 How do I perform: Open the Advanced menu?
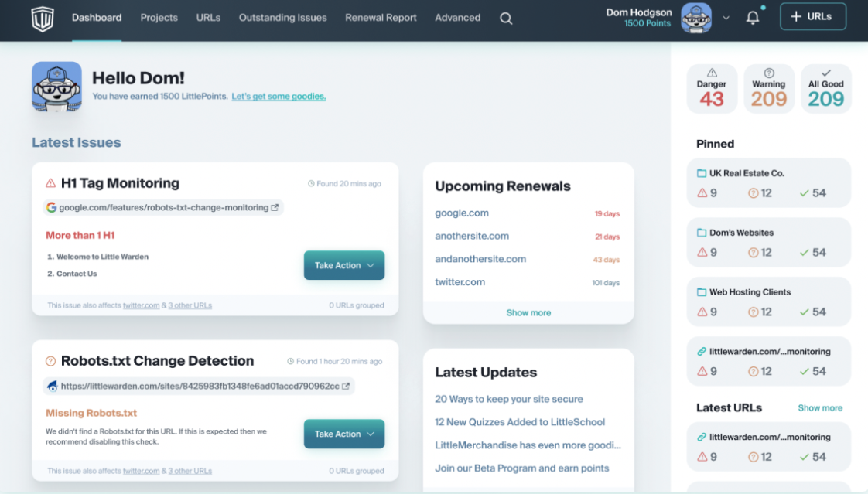(x=457, y=18)
